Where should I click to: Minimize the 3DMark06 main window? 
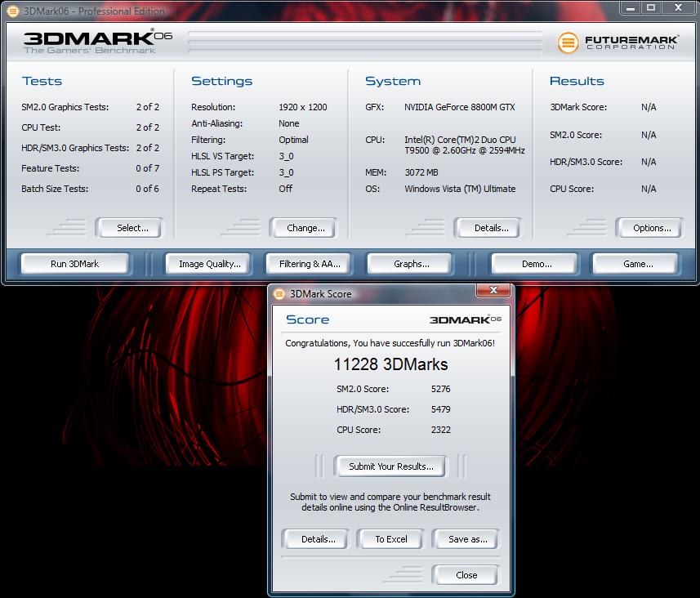coord(631,7)
